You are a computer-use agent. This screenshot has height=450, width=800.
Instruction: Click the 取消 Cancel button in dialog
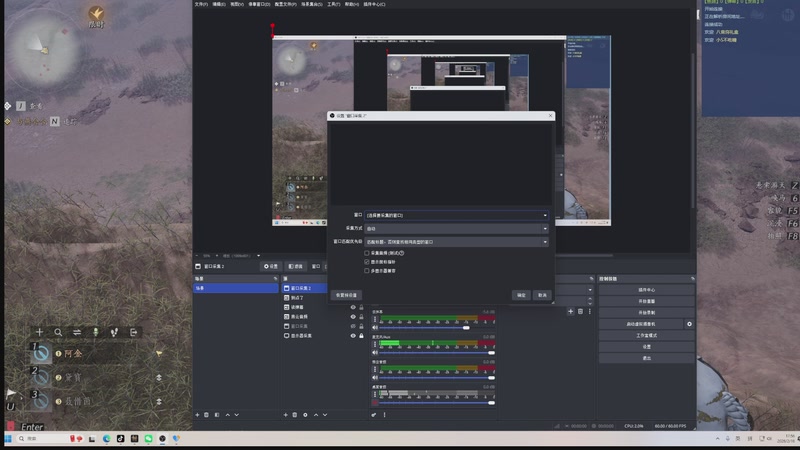click(542, 295)
